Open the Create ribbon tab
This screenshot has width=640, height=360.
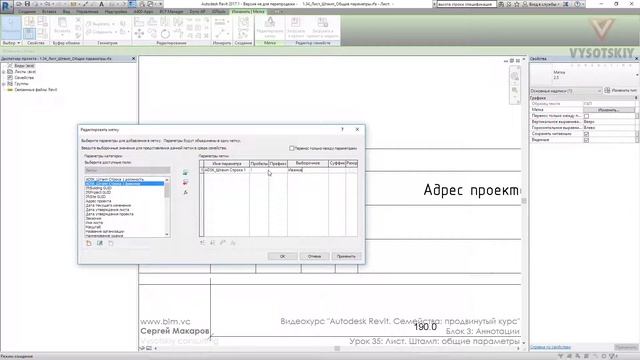pos(27,12)
